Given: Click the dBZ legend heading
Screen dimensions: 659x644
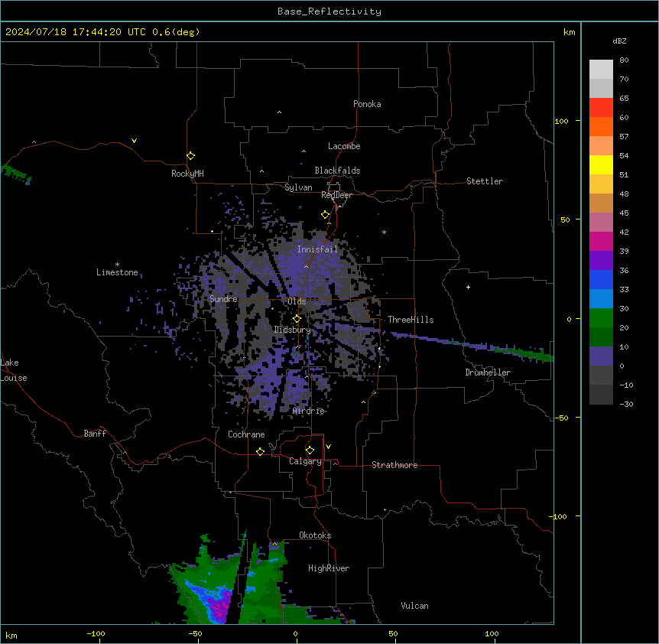Looking at the screenshot, I should pyautogui.click(x=619, y=41).
